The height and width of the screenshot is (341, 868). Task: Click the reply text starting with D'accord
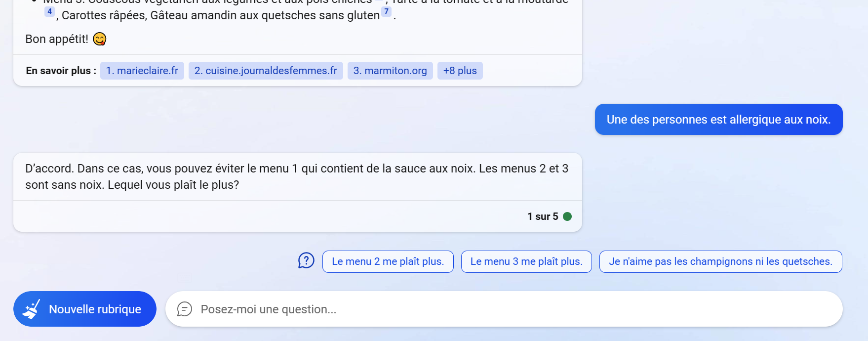pos(296,176)
